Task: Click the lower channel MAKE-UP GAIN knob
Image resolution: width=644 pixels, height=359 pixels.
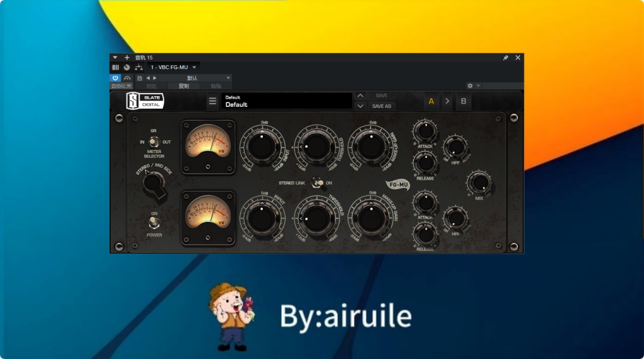Action: click(371, 218)
